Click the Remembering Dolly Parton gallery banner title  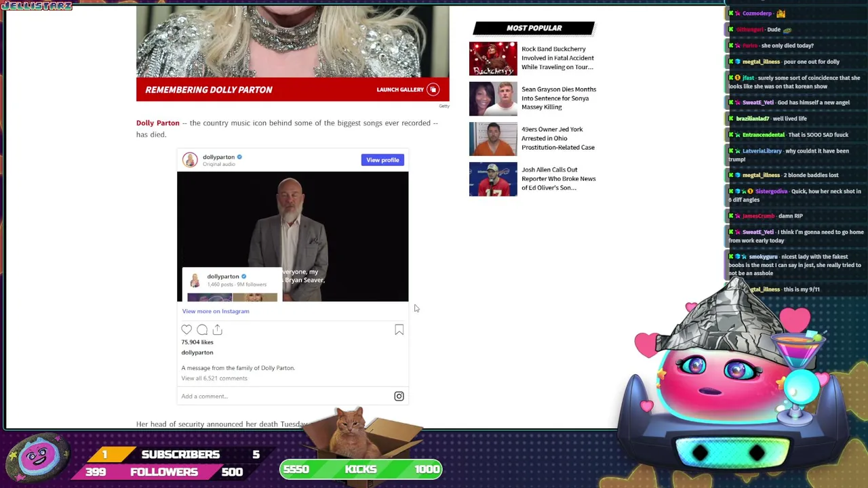point(209,89)
